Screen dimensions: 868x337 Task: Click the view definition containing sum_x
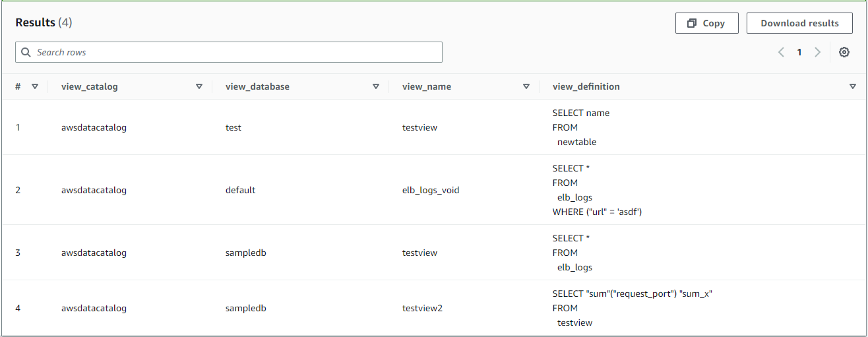pyautogui.click(x=632, y=293)
